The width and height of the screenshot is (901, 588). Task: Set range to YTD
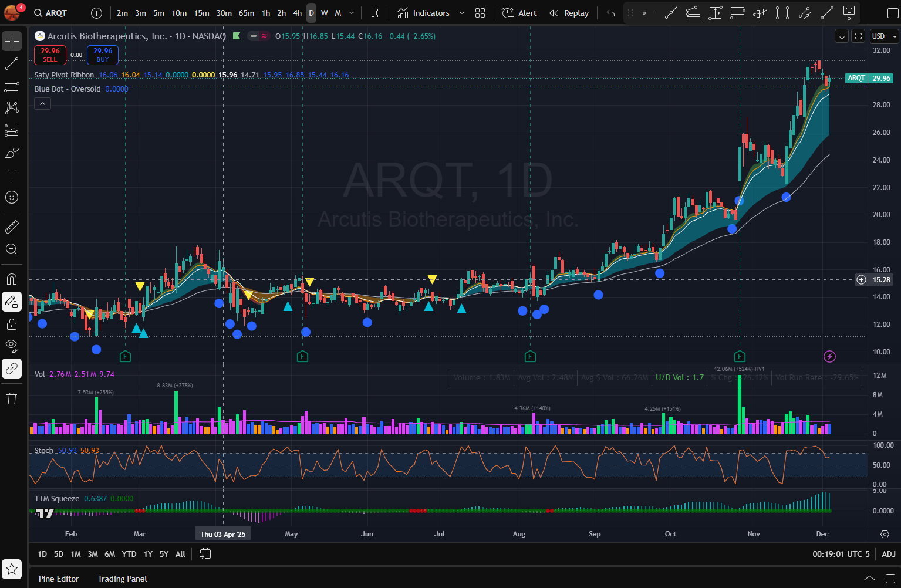129,554
